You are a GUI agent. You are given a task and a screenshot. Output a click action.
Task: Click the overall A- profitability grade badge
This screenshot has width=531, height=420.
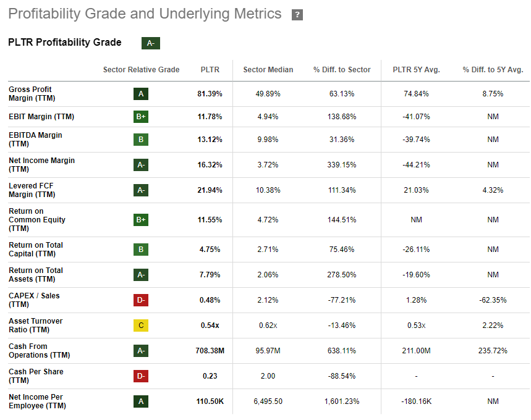151,43
